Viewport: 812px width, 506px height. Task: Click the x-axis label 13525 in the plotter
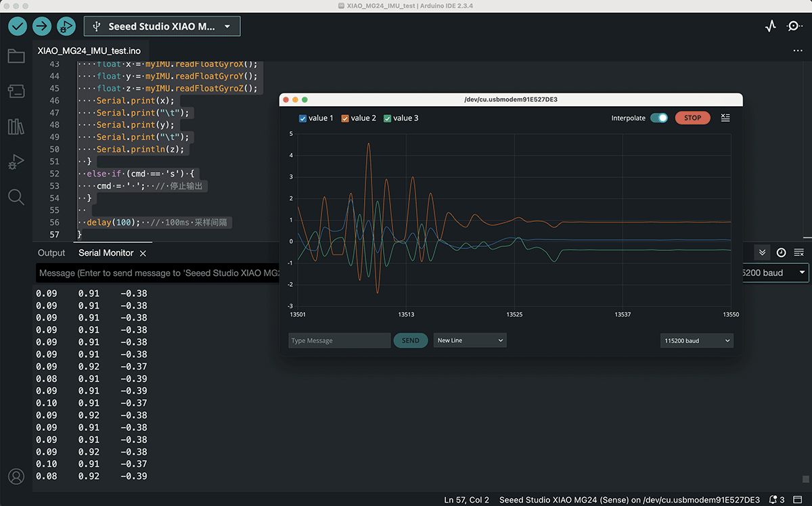514,315
